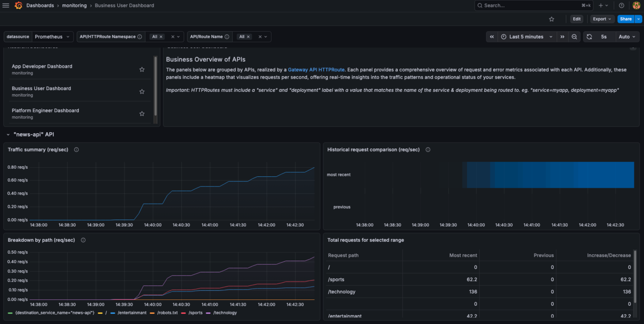The width and height of the screenshot is (644, 324).
Task: Click the Edit button
Action: 576,19
